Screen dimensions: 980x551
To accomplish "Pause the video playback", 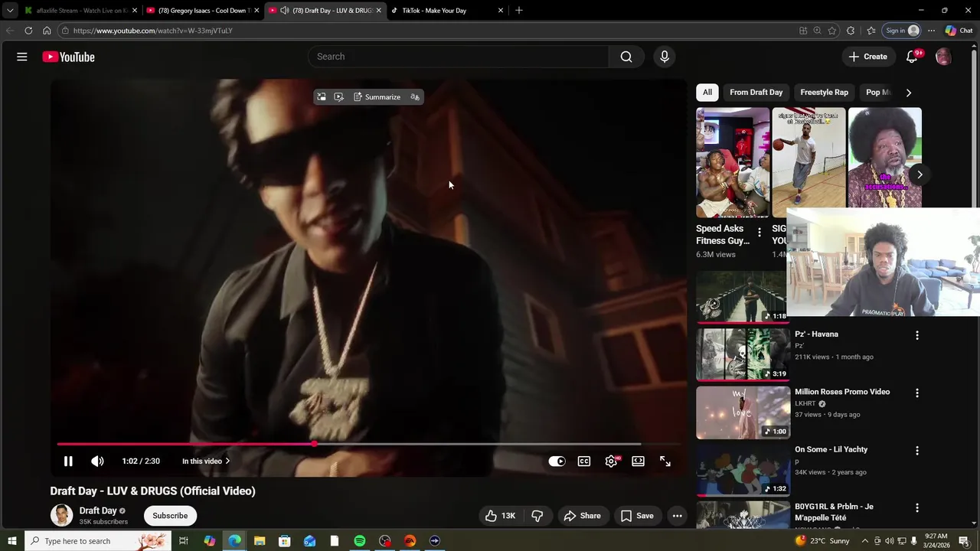I will click(x=68, y=461).
